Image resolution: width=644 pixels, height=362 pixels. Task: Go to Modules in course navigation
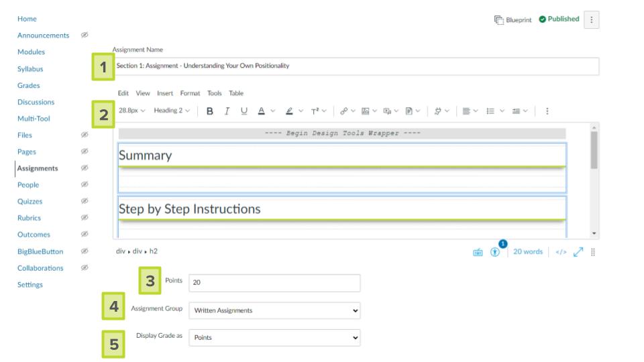32,52
